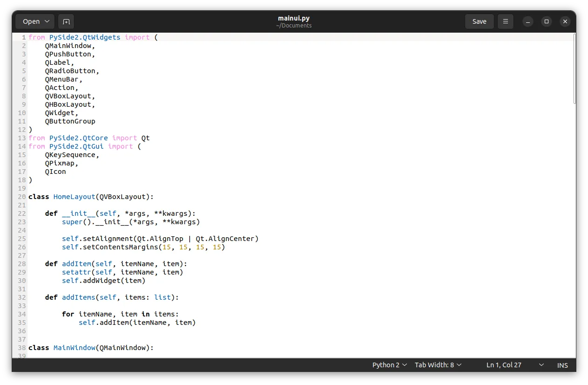Click the mainui.py title in the header bar
The height and width of the screenshot is (385, 588).
(x=293, y=19)
